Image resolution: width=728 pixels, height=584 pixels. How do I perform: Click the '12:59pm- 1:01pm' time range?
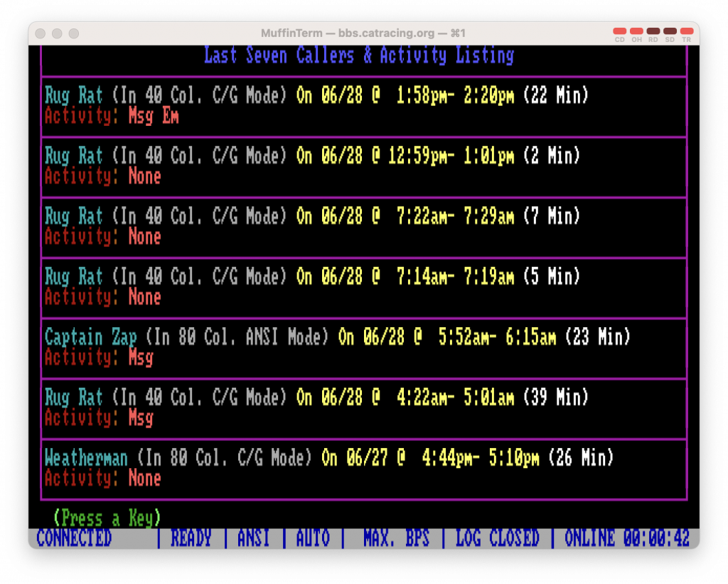pyautogui.click(x=451, y=156)
